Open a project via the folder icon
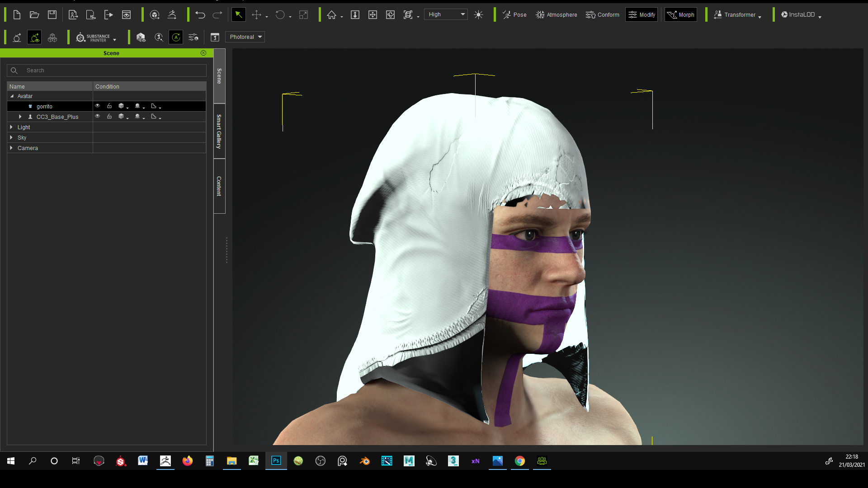The image size is (868, 488). pyautogui.click(x=34, y=15)
